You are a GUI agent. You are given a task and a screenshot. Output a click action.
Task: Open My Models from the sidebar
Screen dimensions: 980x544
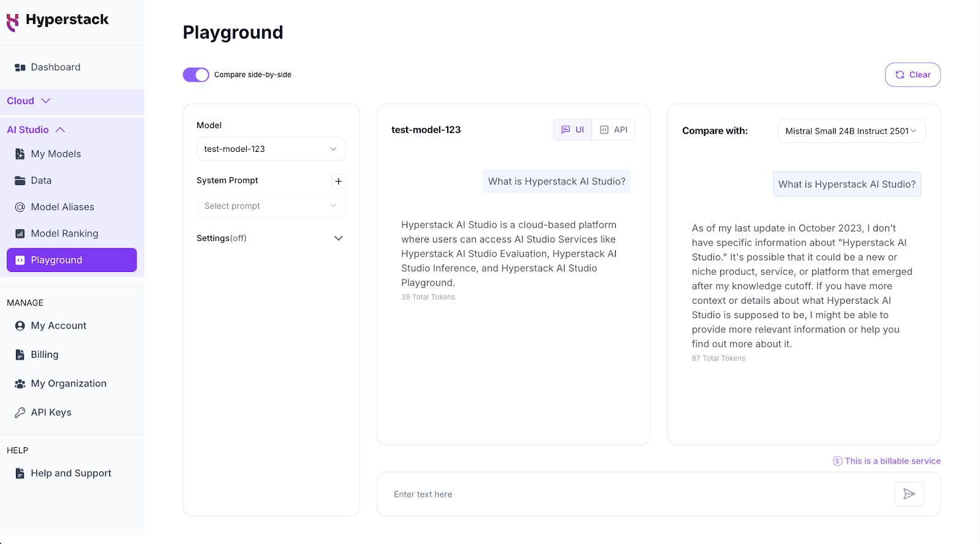pyautogui.click(x=56, y=154)
